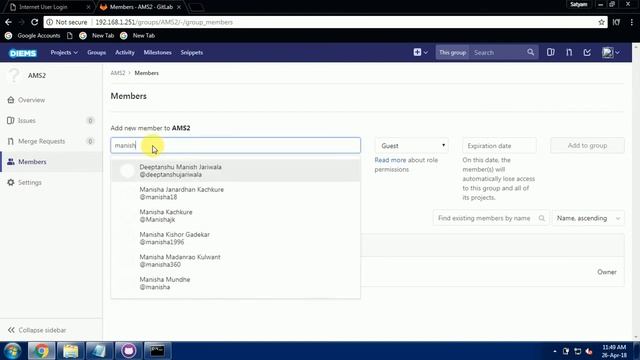This screenshot has width=640, height=360.
Task: Go to Issues in sidebar
Action: [x=27, y=120]
